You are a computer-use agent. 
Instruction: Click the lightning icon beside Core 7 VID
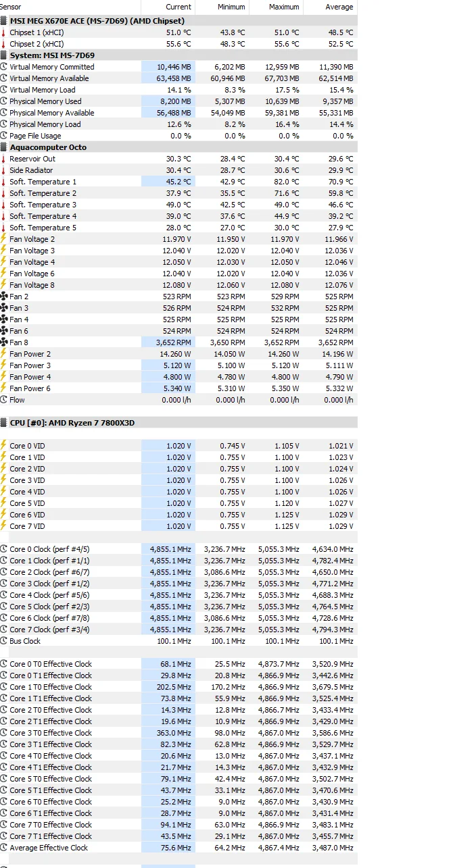(3, 526)
